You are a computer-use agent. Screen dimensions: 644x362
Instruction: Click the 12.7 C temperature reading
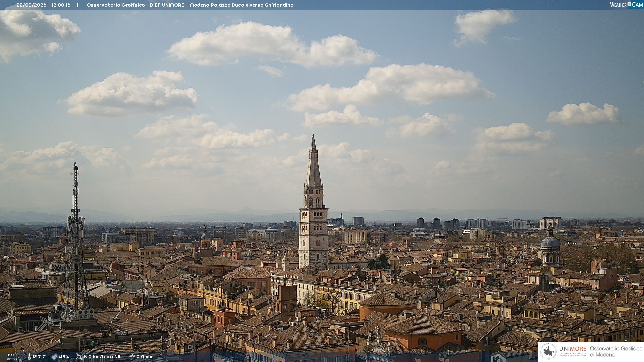[x=39, y=357]
